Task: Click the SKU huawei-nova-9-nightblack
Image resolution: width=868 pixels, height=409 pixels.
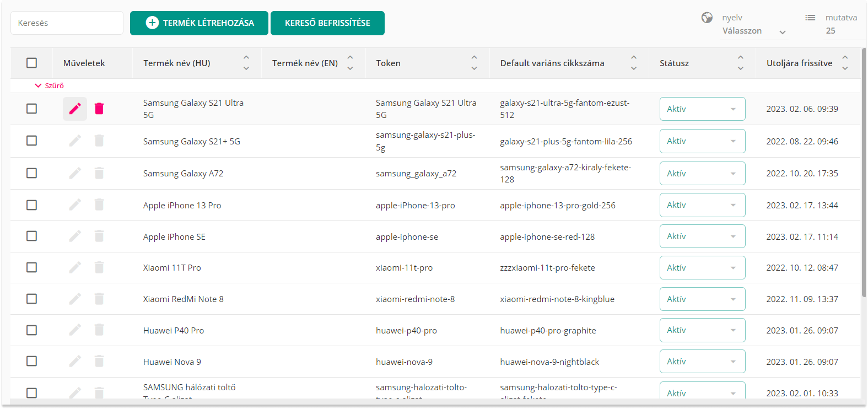Action: (549, 362)
